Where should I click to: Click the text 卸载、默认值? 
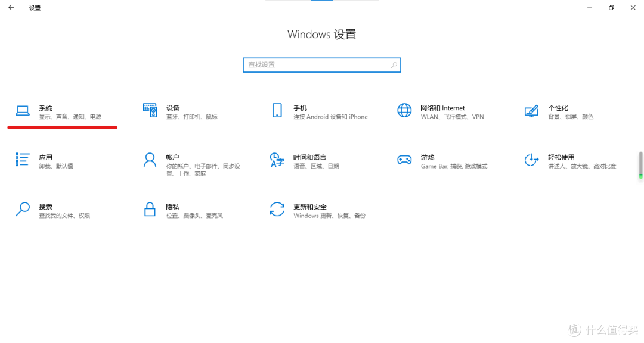click(x=56, y=166)
